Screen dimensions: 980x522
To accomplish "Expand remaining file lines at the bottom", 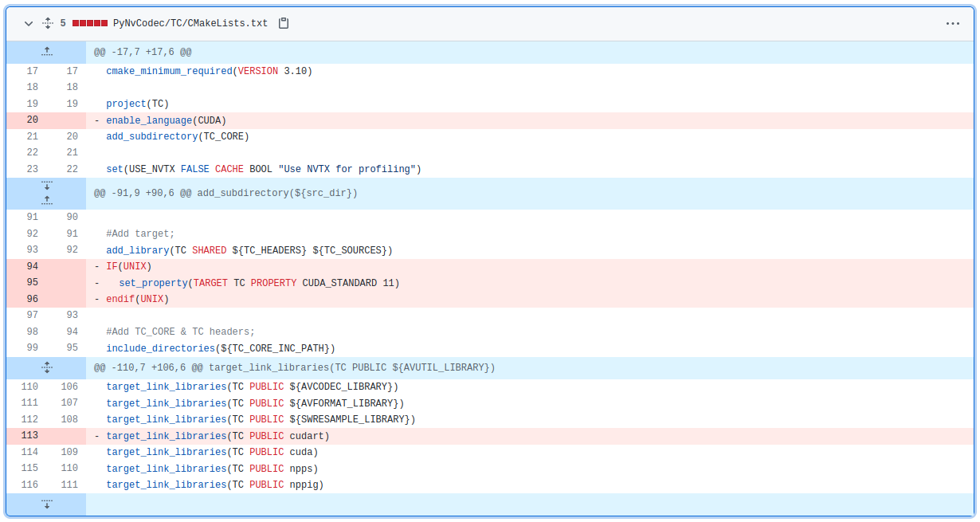I will coord(47,504).
